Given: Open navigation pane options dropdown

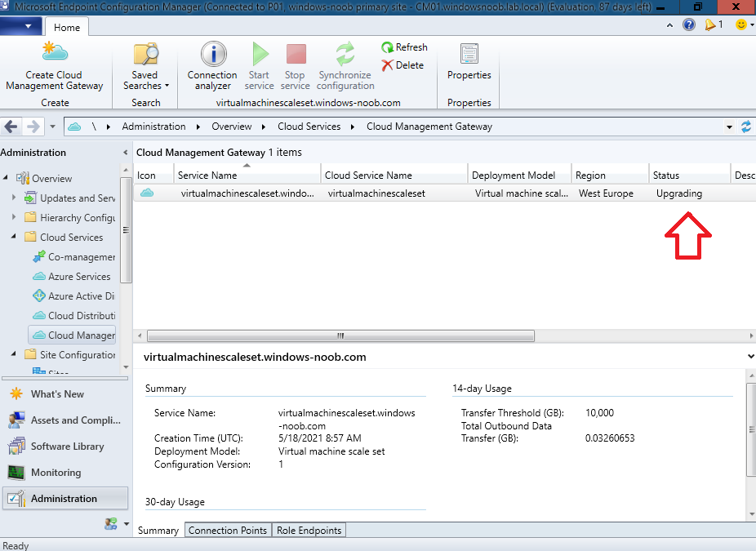Looking at the screenshot, I should click(127, 523).
